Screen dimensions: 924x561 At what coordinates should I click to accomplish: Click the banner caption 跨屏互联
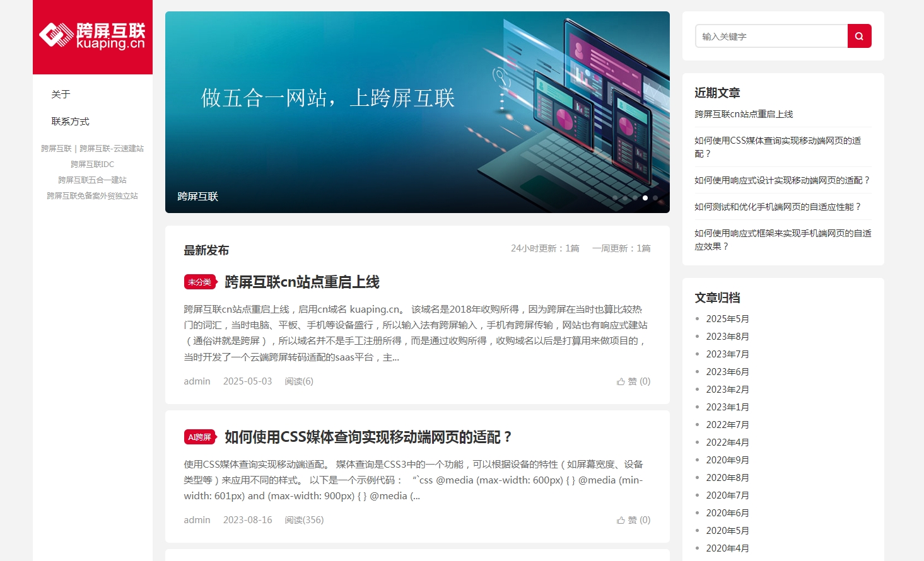pos(198,197)
